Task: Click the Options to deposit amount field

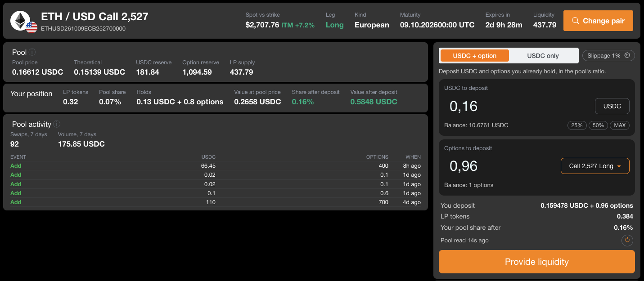Action: pyautogui.click(x=500, y=166)
